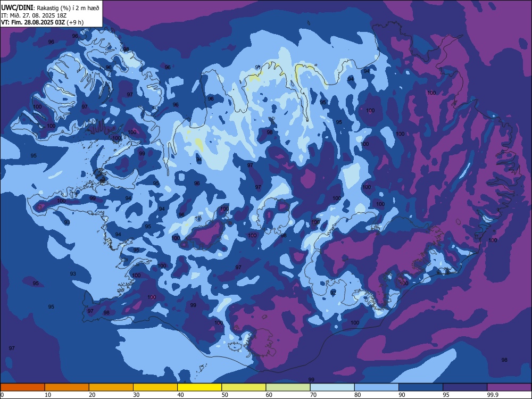Click the legend scale label "0"
This screenshot has width=532, height=399.
pos(2,395)
